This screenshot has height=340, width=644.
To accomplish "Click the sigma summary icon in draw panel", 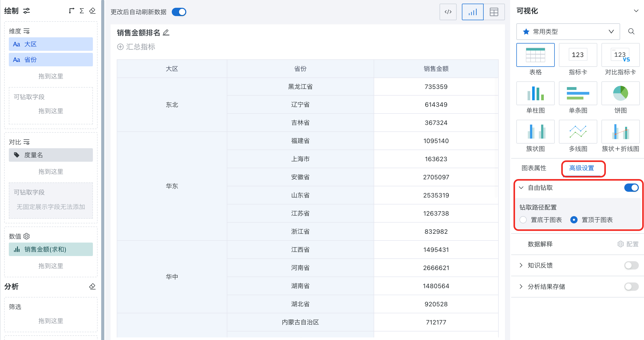I will tap(82, 11).
